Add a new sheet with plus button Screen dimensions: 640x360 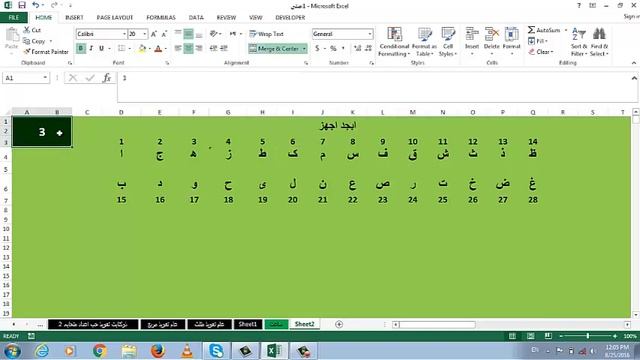pos(339,324)
